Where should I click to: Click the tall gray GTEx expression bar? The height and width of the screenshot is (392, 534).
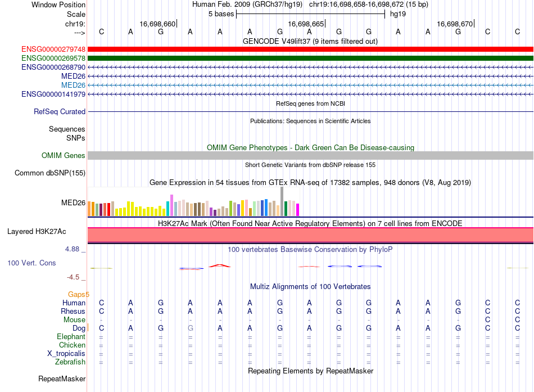282,201
